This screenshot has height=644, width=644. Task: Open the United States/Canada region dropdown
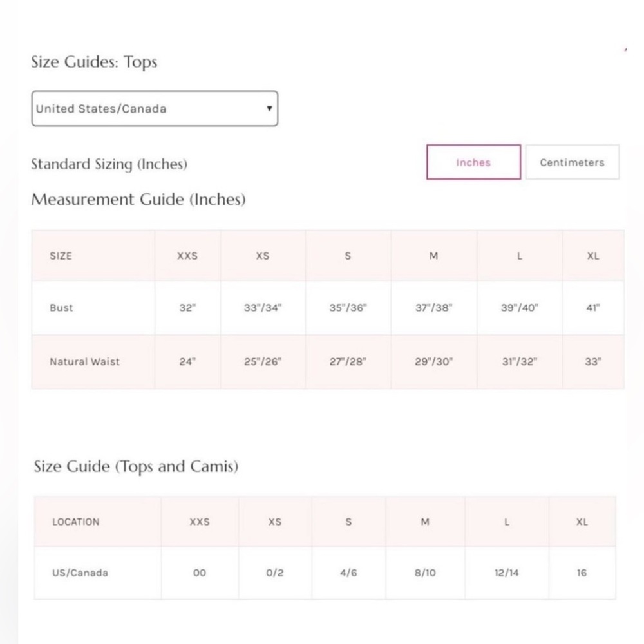pyautogui.click(x=155, y=108)
